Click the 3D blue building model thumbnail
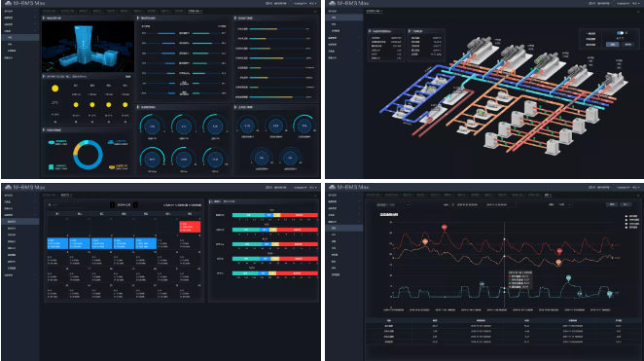Viewport: 644px width, 361px height. 88,47
